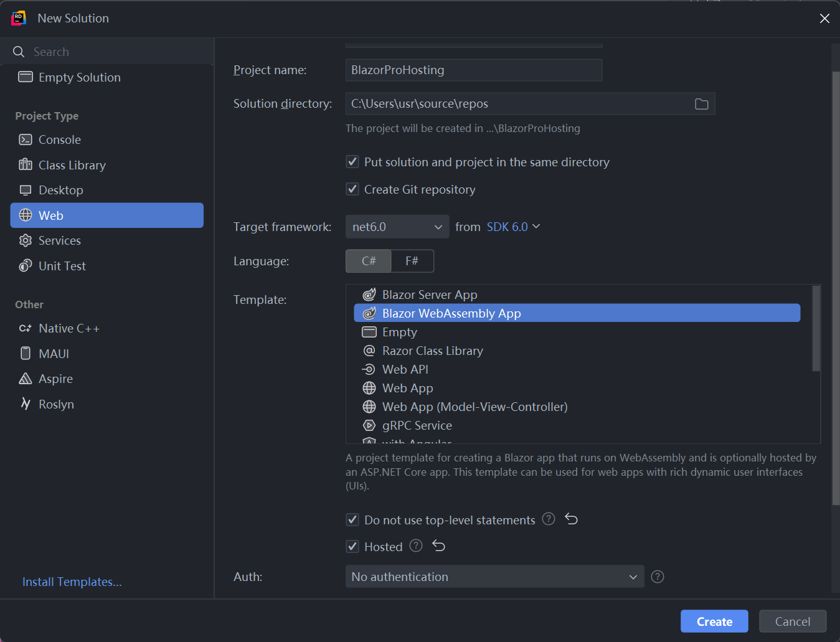This screenshot has height=642, width=840.
Task: Click the Rider logo icon in title bar
Action: pos(19,18)
